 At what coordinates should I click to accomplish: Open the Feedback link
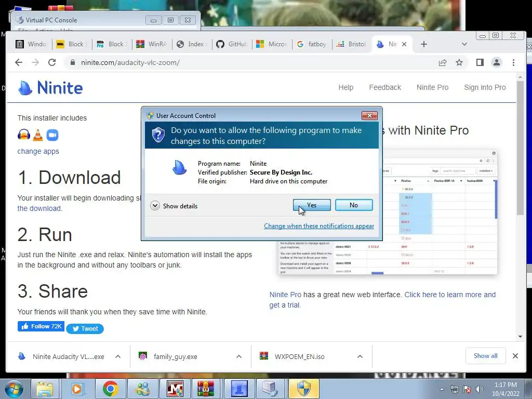pyautogui.click(x=385, y=87)
